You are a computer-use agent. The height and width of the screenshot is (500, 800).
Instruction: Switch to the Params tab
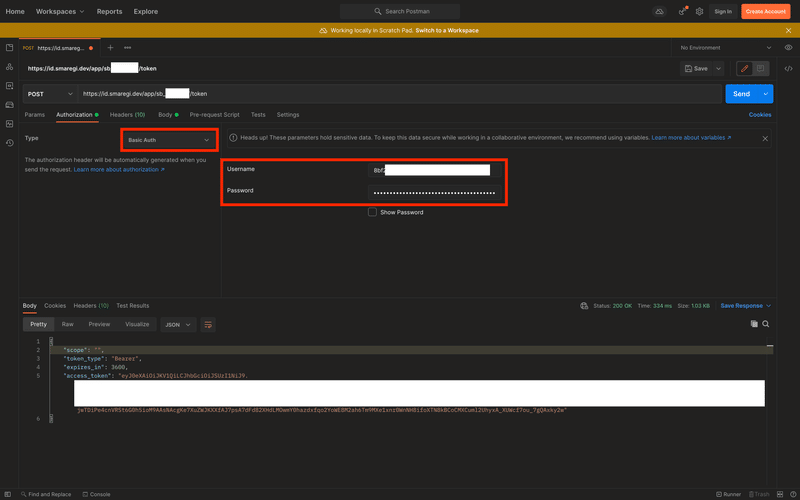(x=35, y=115)
